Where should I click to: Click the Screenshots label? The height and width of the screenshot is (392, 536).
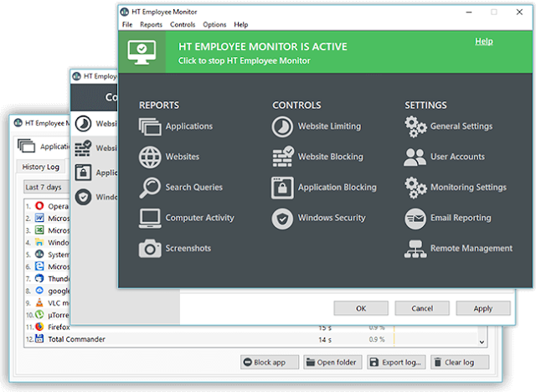[188, 249]
